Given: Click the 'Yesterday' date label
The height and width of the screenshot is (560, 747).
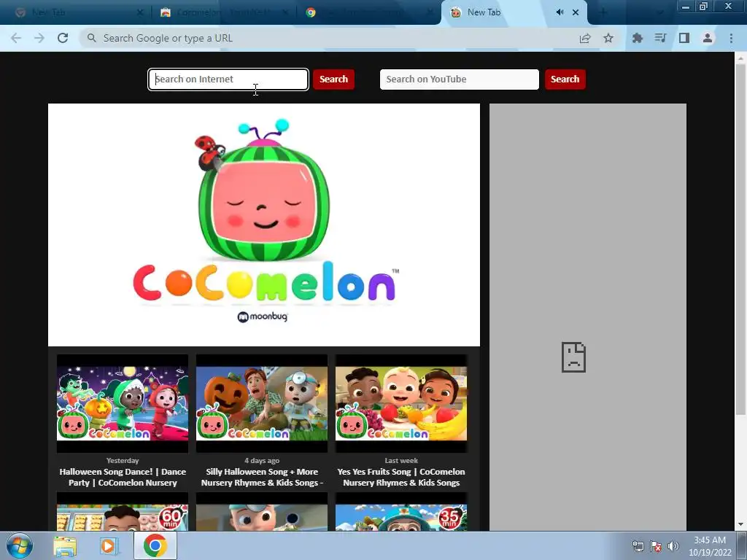Looking at the screenshot, I should 123,461.
